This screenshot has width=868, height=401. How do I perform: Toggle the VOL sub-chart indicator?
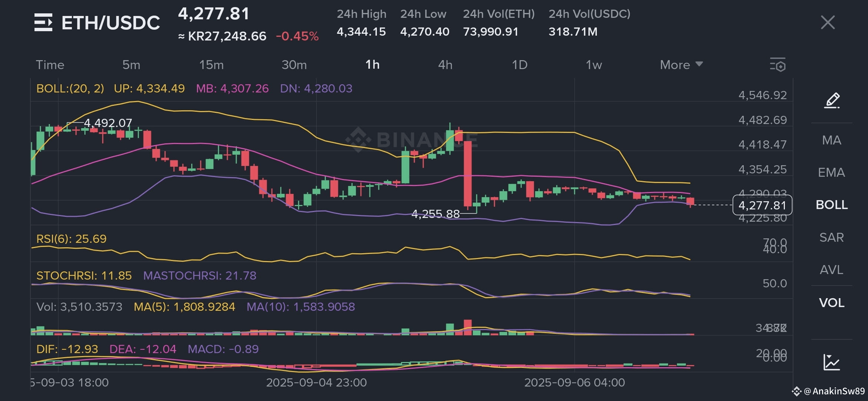point(832,303)
